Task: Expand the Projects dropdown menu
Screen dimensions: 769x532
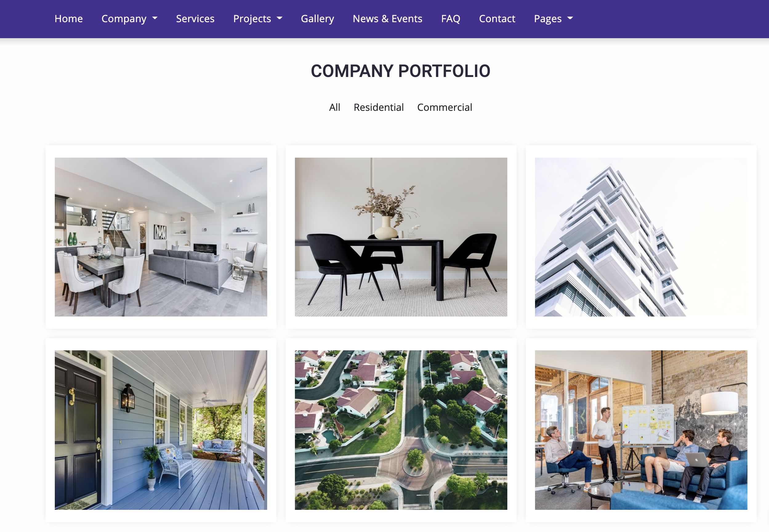Action: point(258,19)
